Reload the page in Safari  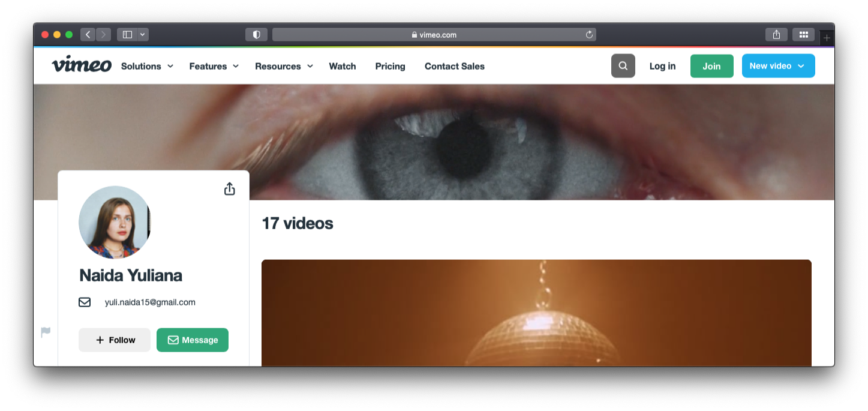[x=589, y=35]
